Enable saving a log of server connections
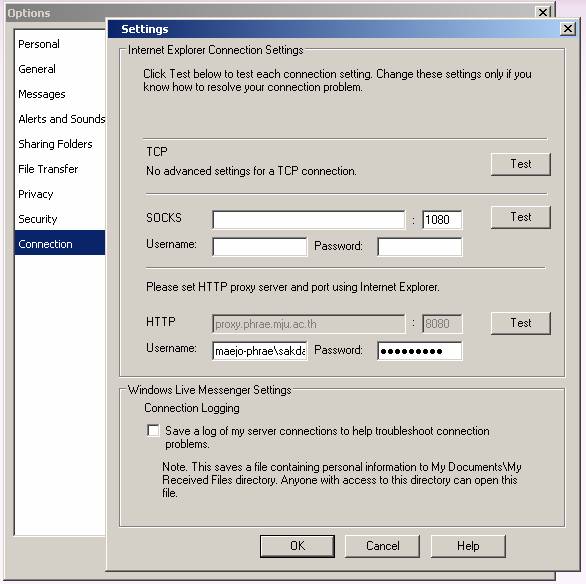 [x=153, y=430]
